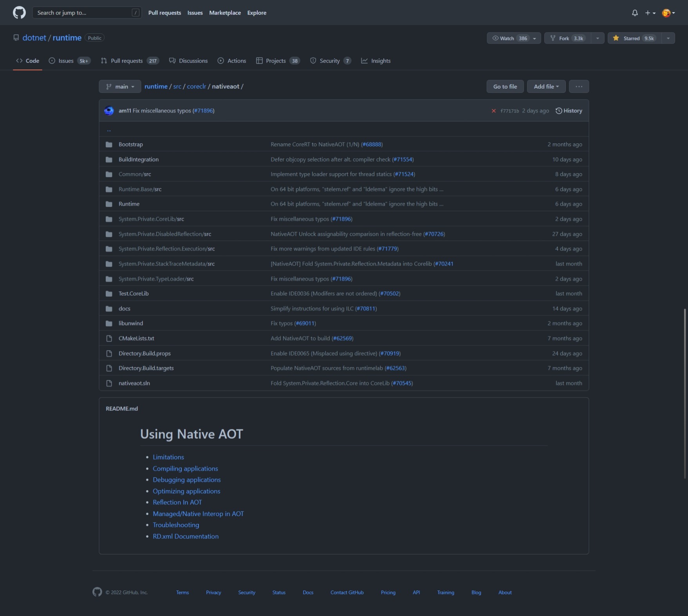Click the Runtime folder icon
The image size is (688, 616).
tap(109, 204)
